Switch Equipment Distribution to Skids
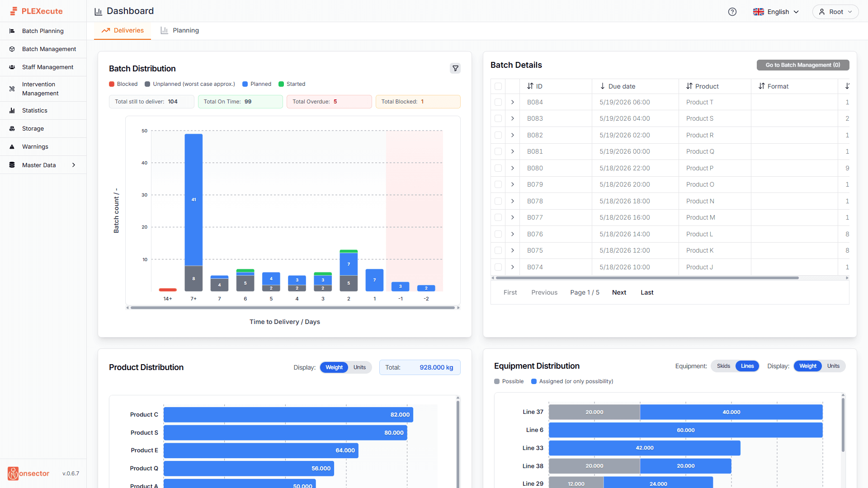Image resolution: width=868 pixels, height=488 pixels. point(723,366)
